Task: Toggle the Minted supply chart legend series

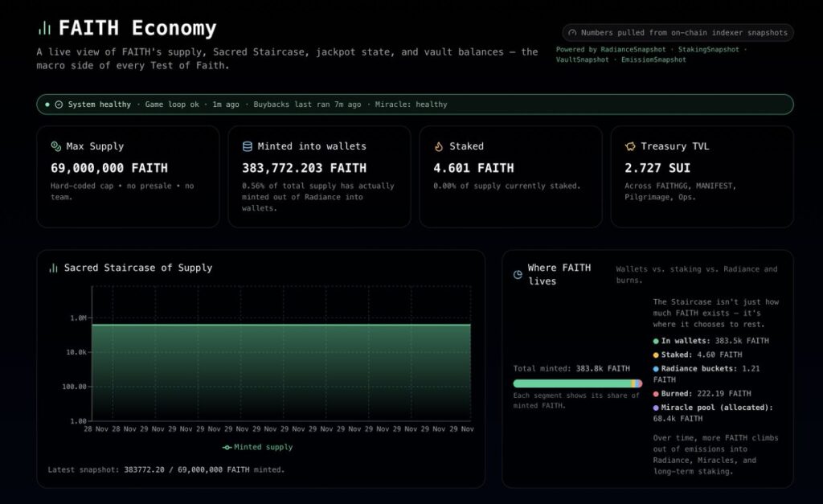Action: pyautogui.click(x=257, y=447)
